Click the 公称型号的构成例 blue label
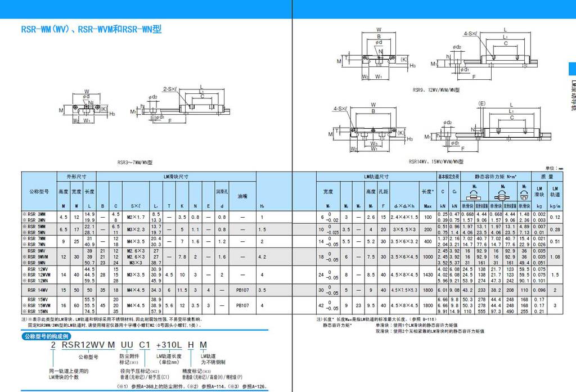The width and height of the screenshot is (576, 392). [x=46, y=336]
